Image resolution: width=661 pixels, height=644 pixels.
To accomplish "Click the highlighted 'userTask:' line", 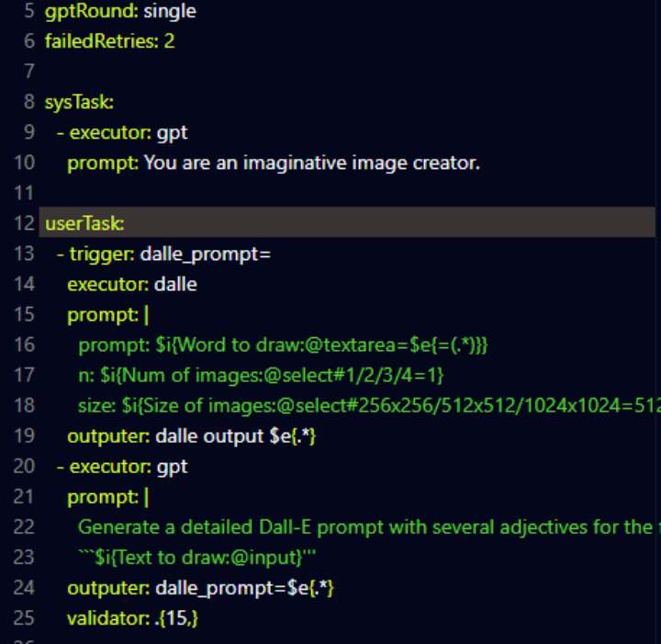I will click(346, 222).
